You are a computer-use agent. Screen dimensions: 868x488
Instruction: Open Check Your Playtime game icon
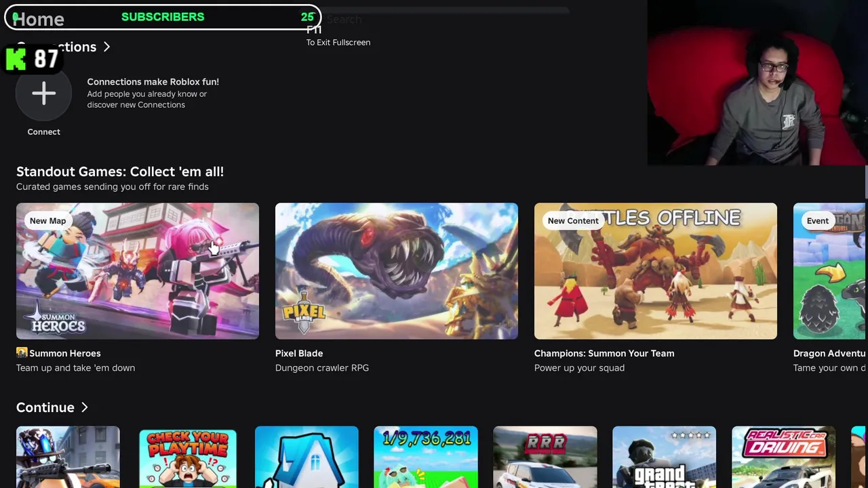click(x=188, y=457)
